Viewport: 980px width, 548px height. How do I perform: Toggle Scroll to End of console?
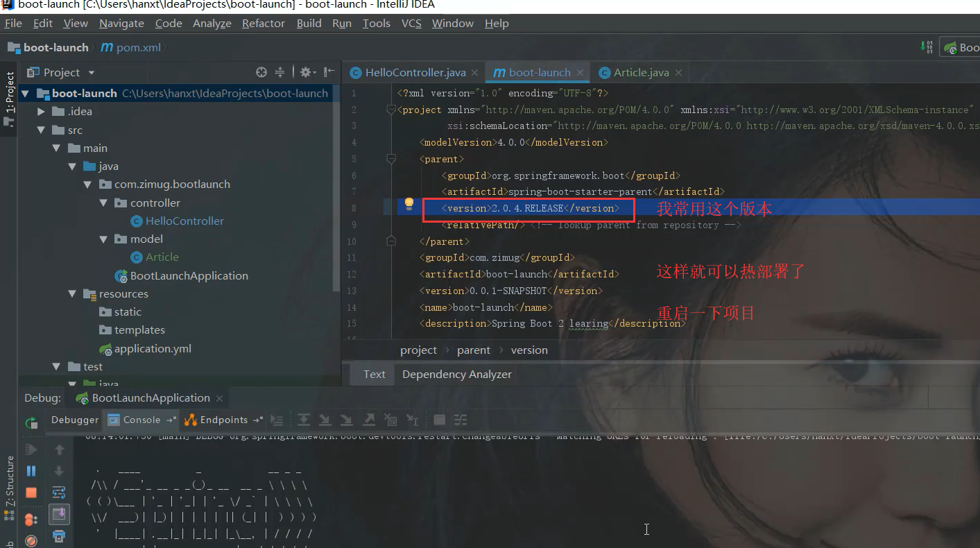click(59, 514)
